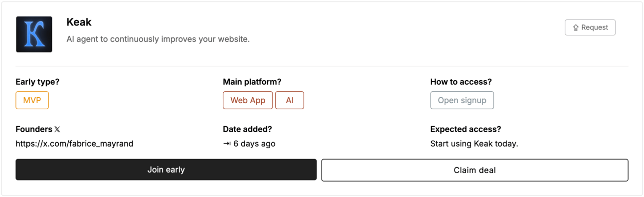Click the 'Main platform?' heading
The height and width of the screenshot is (197, 644).
click(x=252, y=82)
